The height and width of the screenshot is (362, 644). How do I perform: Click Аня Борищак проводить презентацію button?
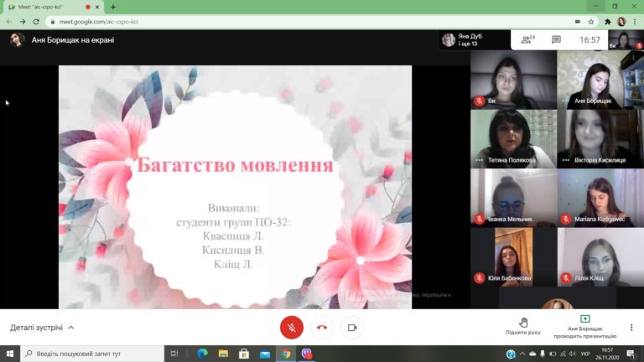(x=584, y=327)
